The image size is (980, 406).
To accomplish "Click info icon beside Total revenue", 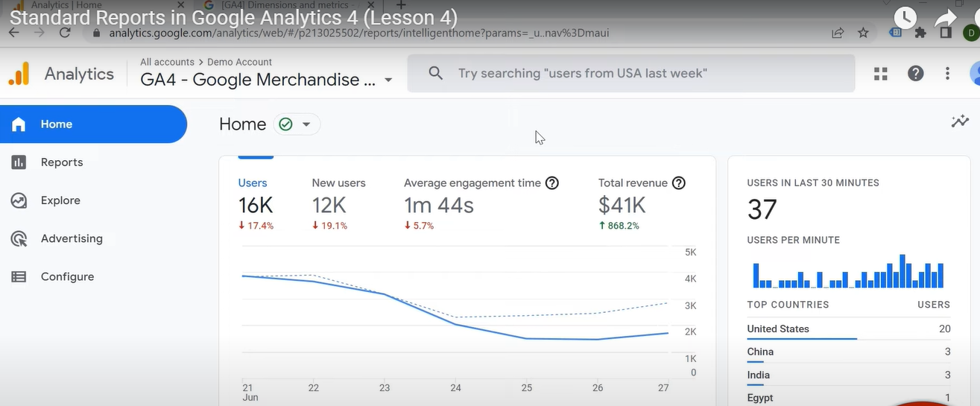I will pyautogui.click(x=679, y=183).
